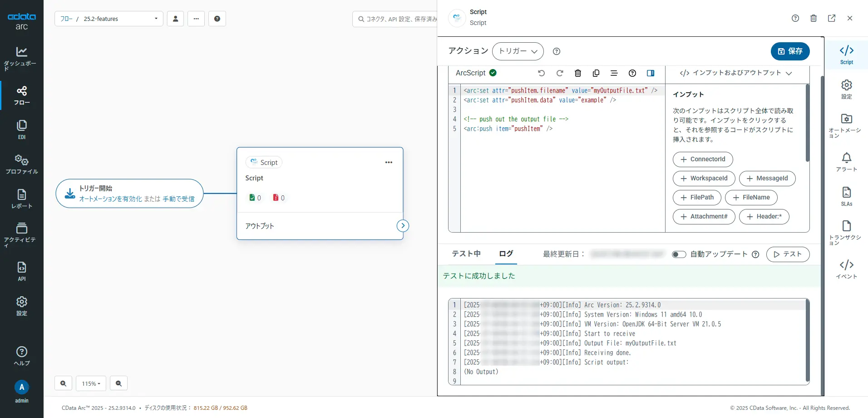This screenshot has width=868, height=418.
Task: Open the SLAs tab in right rail
Action: (846, 196)
